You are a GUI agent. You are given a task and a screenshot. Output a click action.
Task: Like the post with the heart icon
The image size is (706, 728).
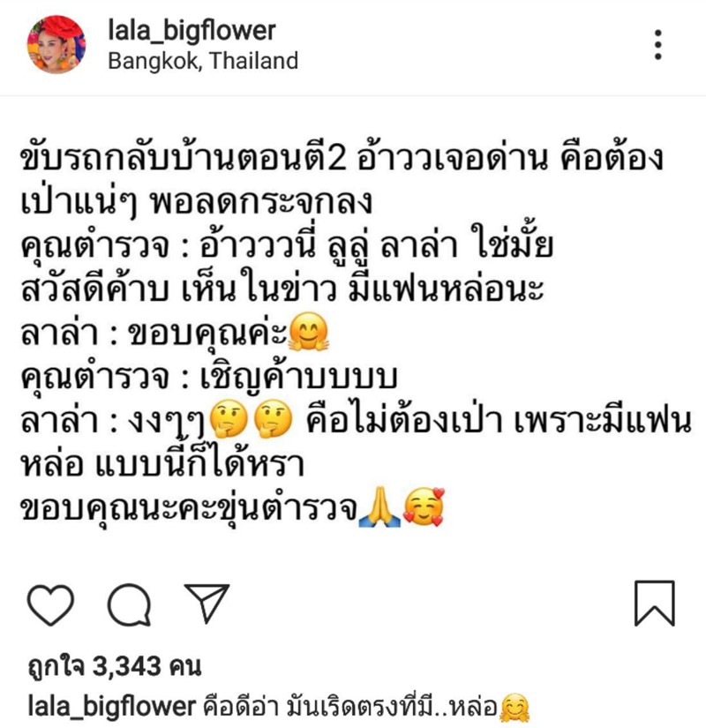point(50,604)
